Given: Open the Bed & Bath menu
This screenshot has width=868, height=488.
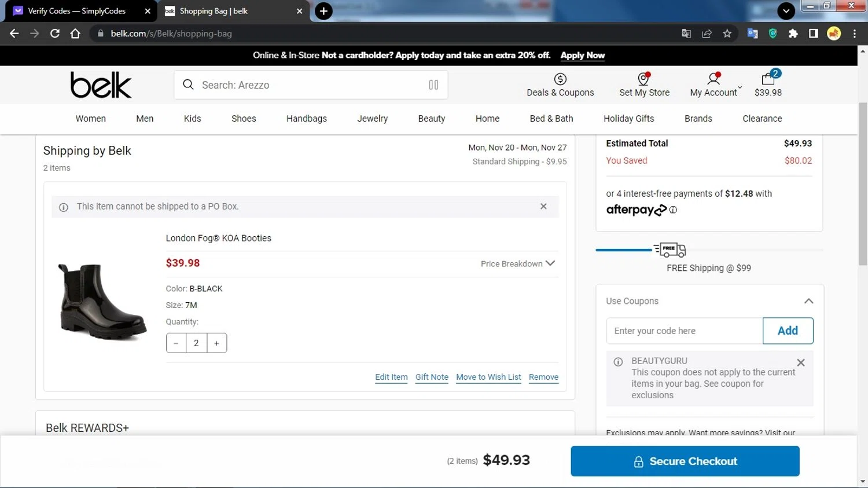Looking at the screenshot, I should (x=551, y=119).
